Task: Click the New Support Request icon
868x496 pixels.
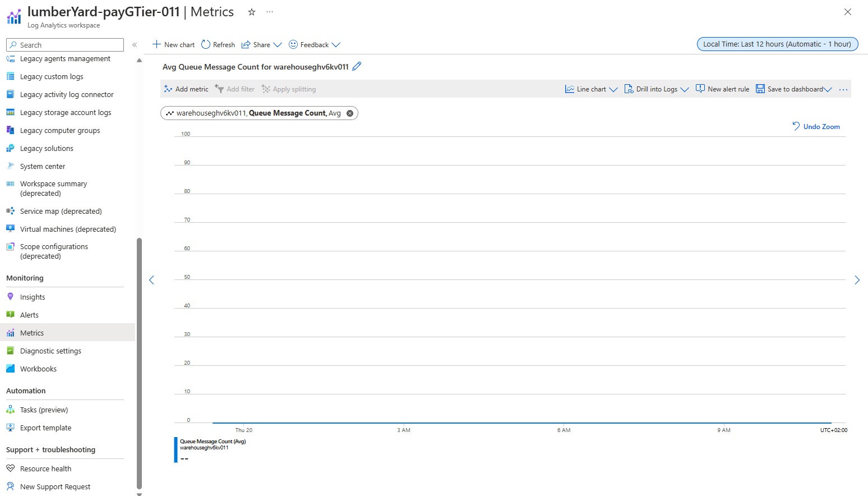Action: coord(10,487)
